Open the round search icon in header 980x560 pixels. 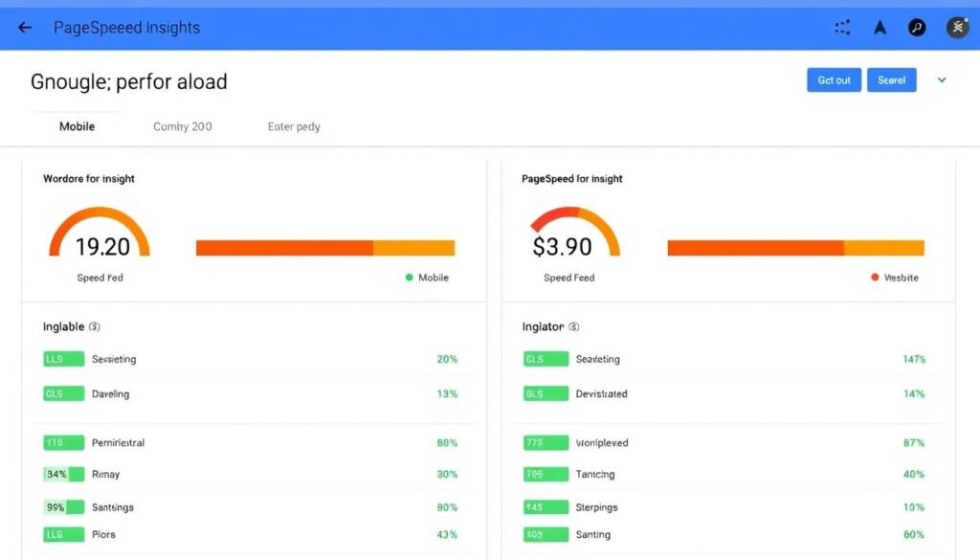click(917, 28)
